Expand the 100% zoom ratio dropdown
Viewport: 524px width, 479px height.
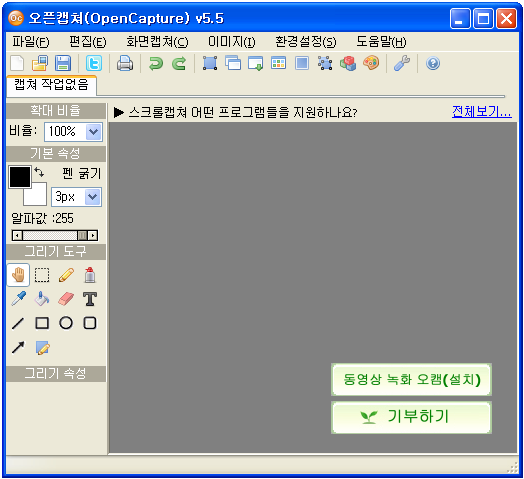[93, 132]
